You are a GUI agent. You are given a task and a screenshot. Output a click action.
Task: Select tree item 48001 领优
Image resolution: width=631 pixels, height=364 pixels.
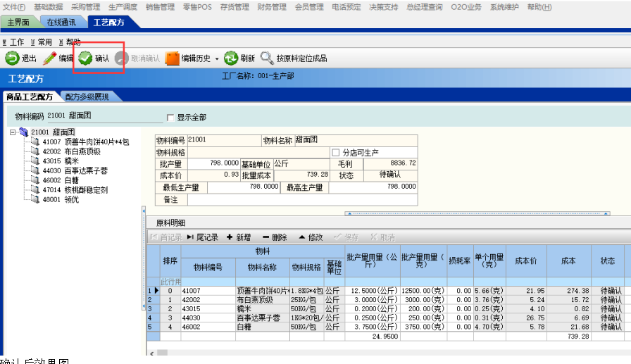point(61,199)
